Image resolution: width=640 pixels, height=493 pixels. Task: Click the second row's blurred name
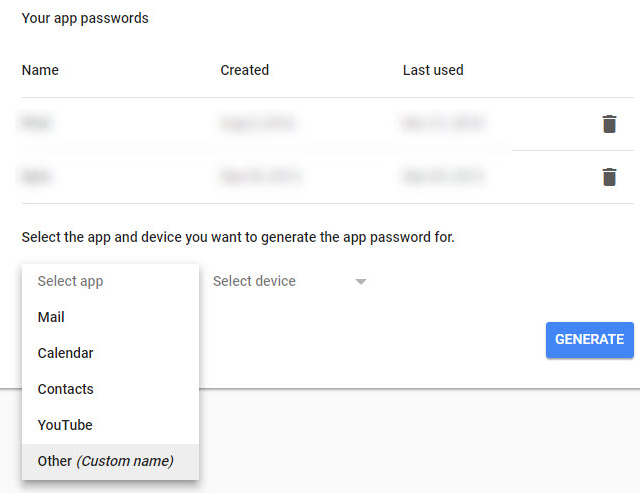click(x=37, y=177)
